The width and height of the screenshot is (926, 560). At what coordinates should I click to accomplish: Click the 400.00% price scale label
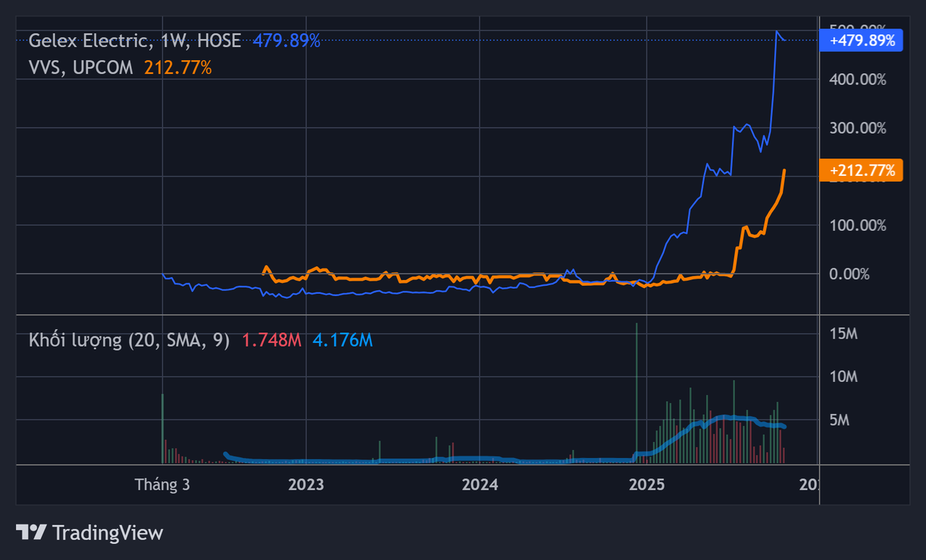pos(857,80)
